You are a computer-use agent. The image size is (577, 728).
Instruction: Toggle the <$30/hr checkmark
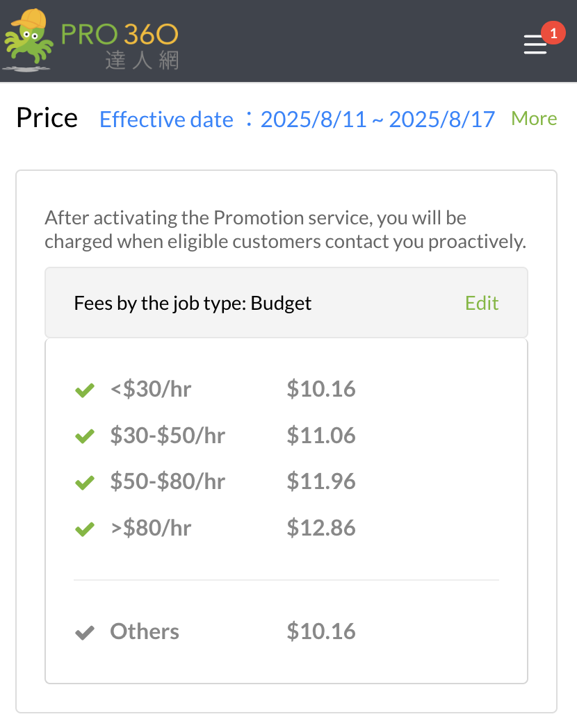tap(84, 390)
